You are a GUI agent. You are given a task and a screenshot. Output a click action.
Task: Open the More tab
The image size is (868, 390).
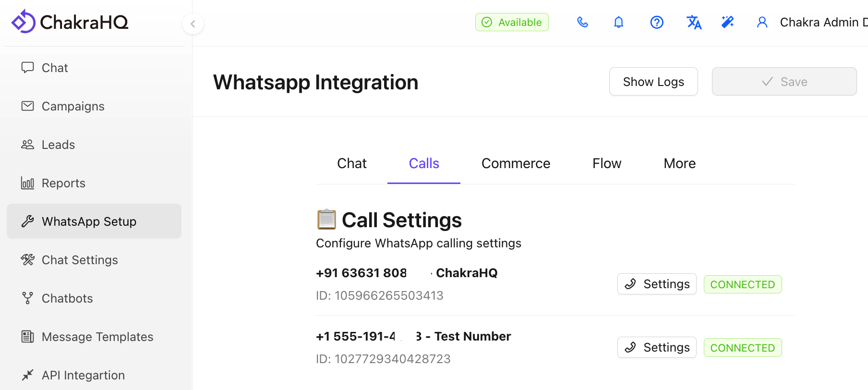(x=679, y=164)
